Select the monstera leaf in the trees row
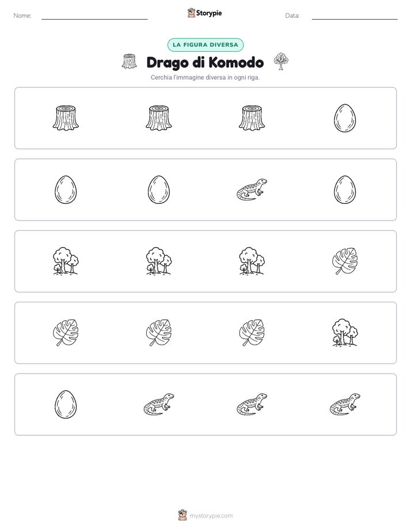The width and height of the screenshot is (411, 532). pyautogui.click(x=345, y=261)
